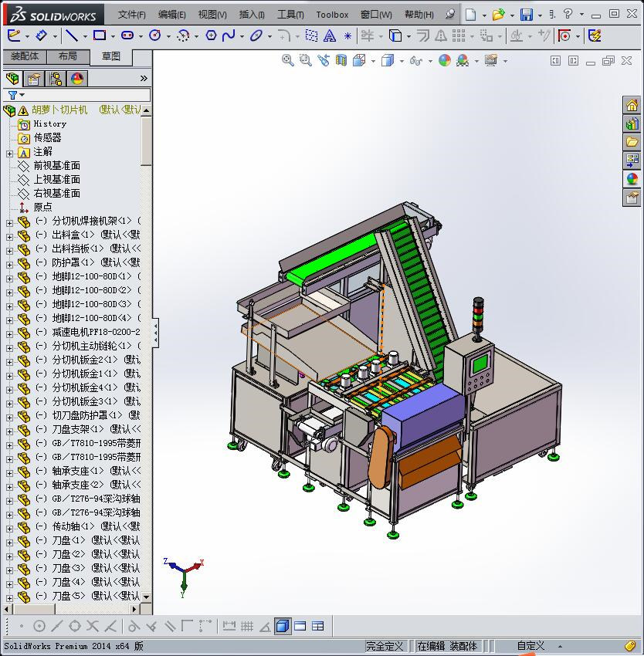
Task: Open the 编辑(E) menu
Action: tap(171, 15)
